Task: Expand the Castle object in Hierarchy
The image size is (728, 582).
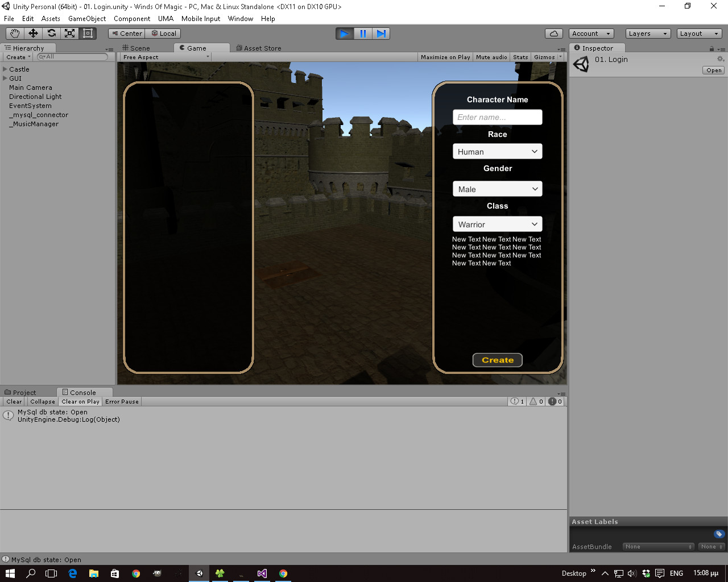Action: (5, 69)
